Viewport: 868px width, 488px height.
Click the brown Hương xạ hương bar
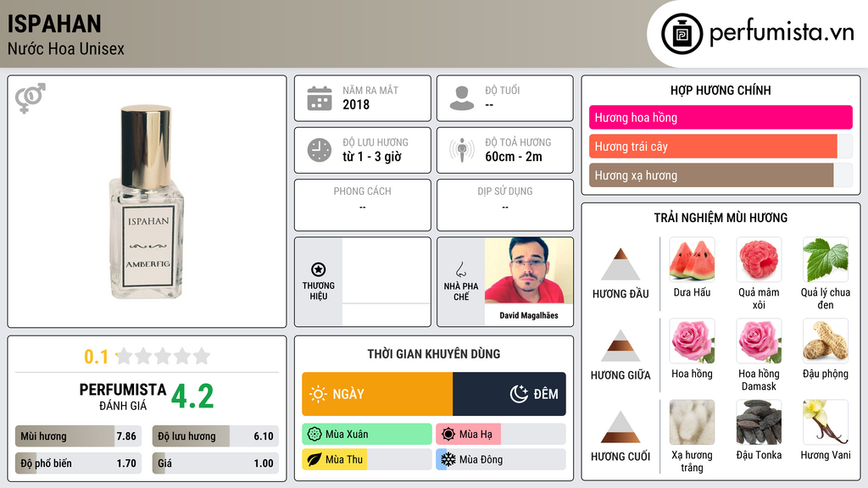711,175
